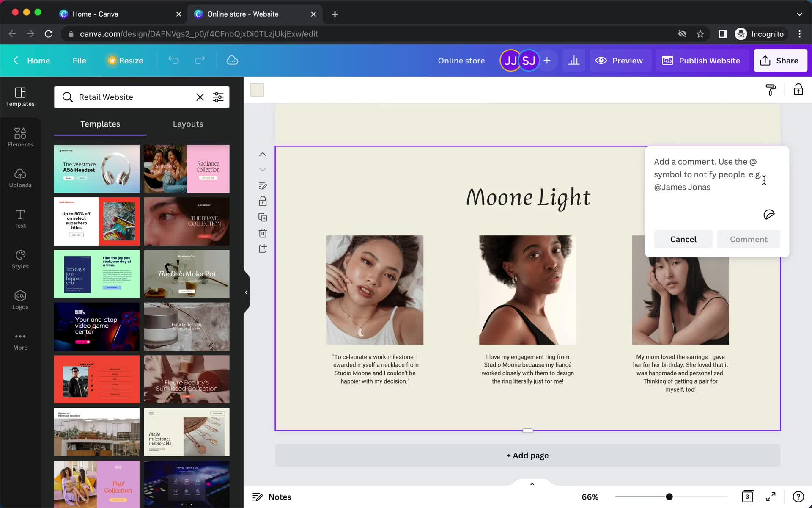812x508 pixels.
Task: Click the Undo arrow icon
Action: tap(174, 60)
